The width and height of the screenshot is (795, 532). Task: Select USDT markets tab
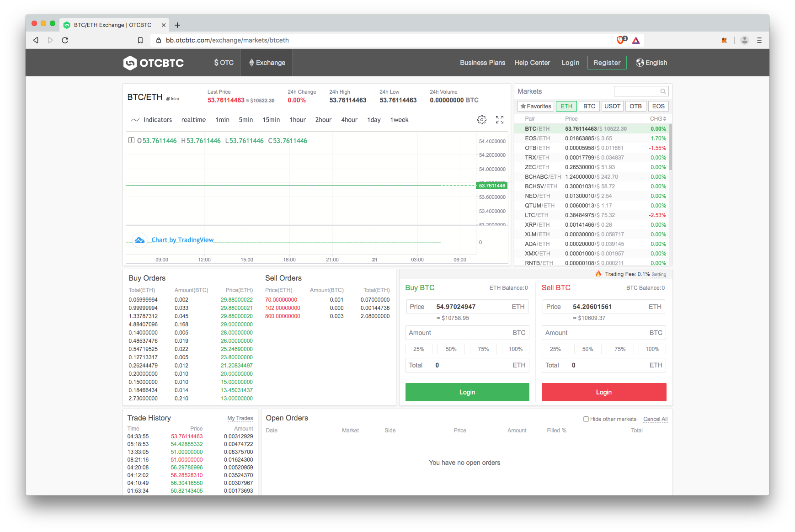click(613, 106)
